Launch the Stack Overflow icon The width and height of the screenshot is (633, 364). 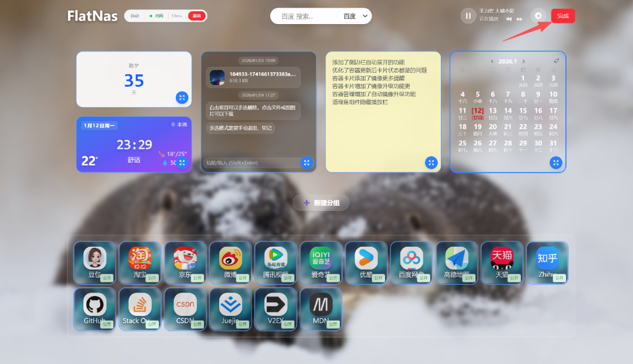pyautogui.click(x=139, y=309)
